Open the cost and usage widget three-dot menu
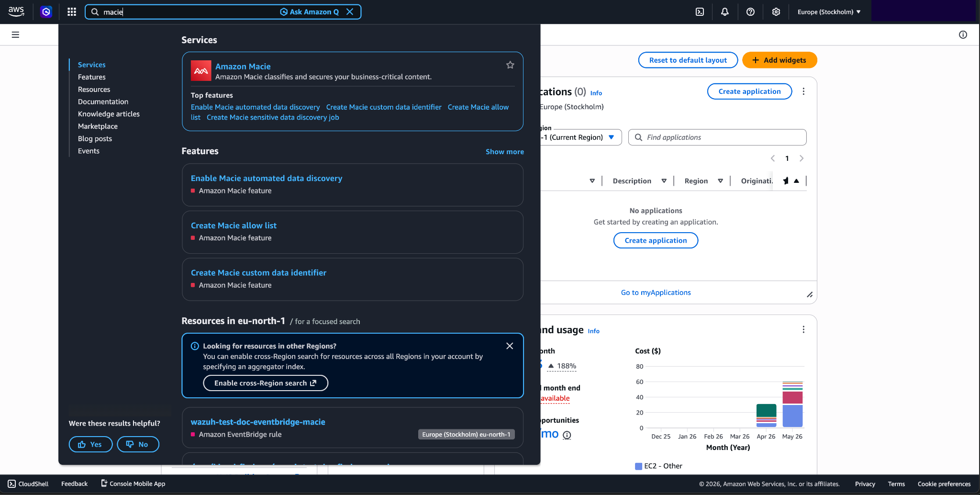 pos(803,330)
